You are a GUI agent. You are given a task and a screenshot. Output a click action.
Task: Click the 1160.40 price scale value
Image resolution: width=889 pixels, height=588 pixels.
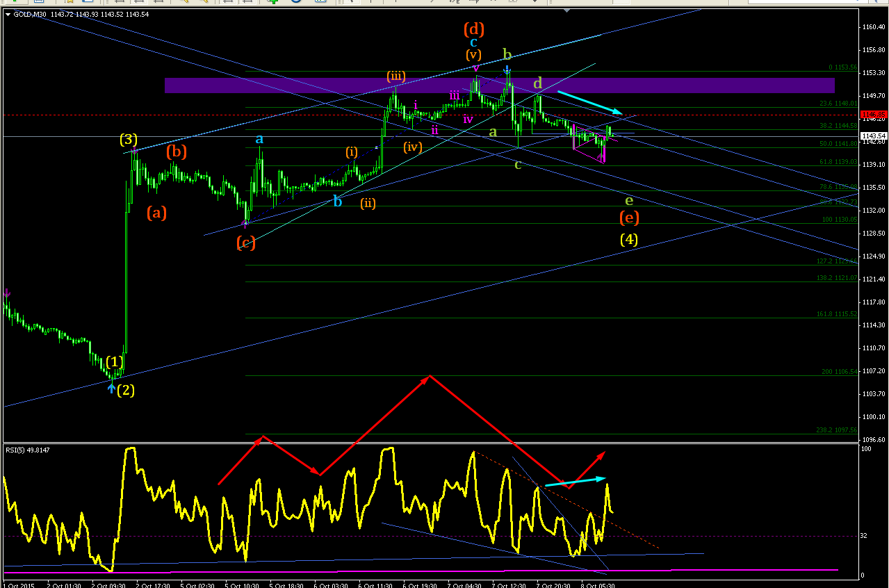pyautogui.click(x=873, y=27)
